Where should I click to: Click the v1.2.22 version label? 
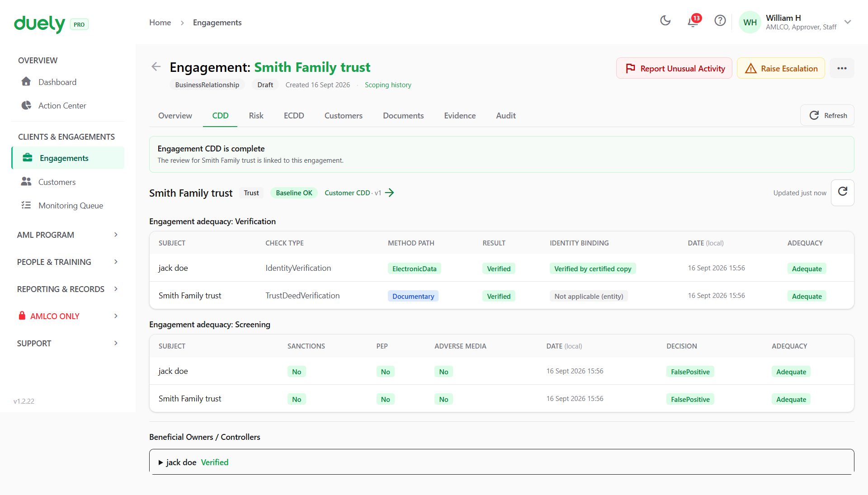pyautogui.click(x=24, y=401)
